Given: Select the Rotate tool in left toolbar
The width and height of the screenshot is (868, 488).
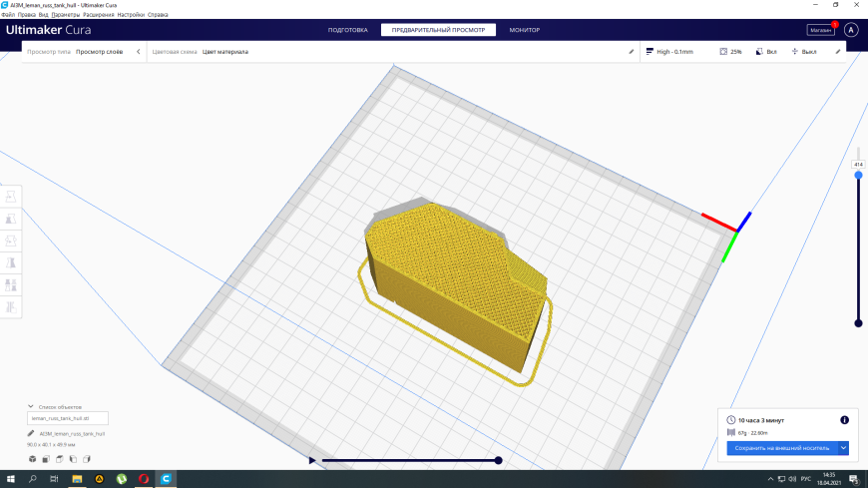Looking at the screenshot, I should 11,241.
